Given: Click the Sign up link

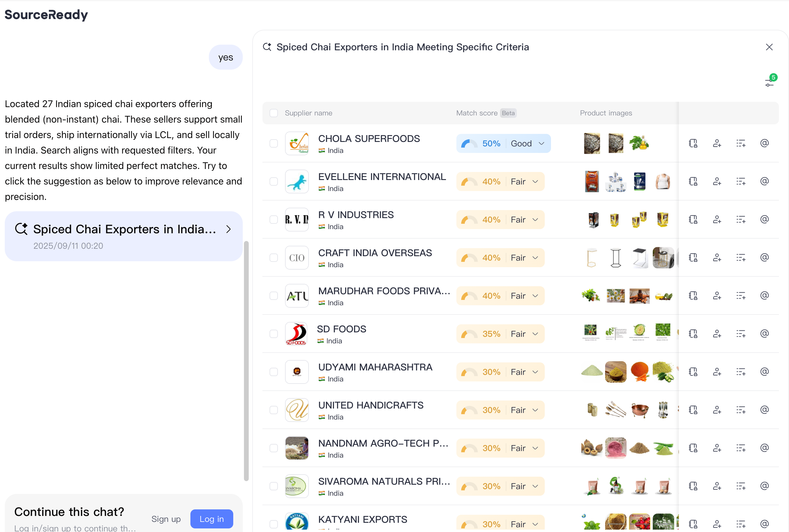Looking at the screenshot, I should coord(166,519).
